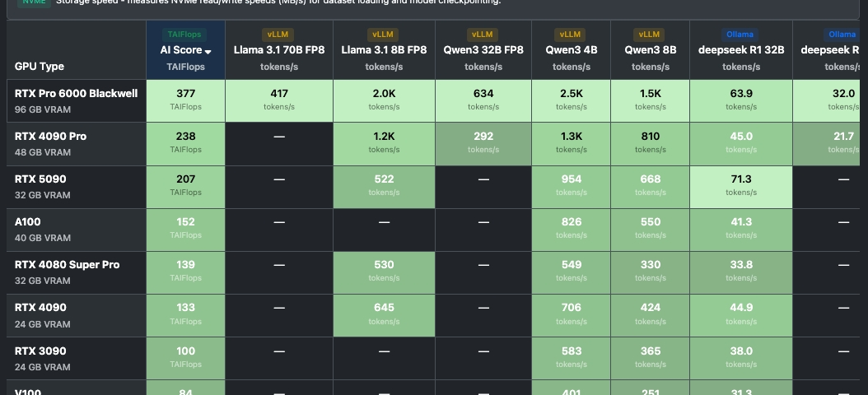Click the vLLM badge above Qwen3 32B FP8

coord(483,35)
